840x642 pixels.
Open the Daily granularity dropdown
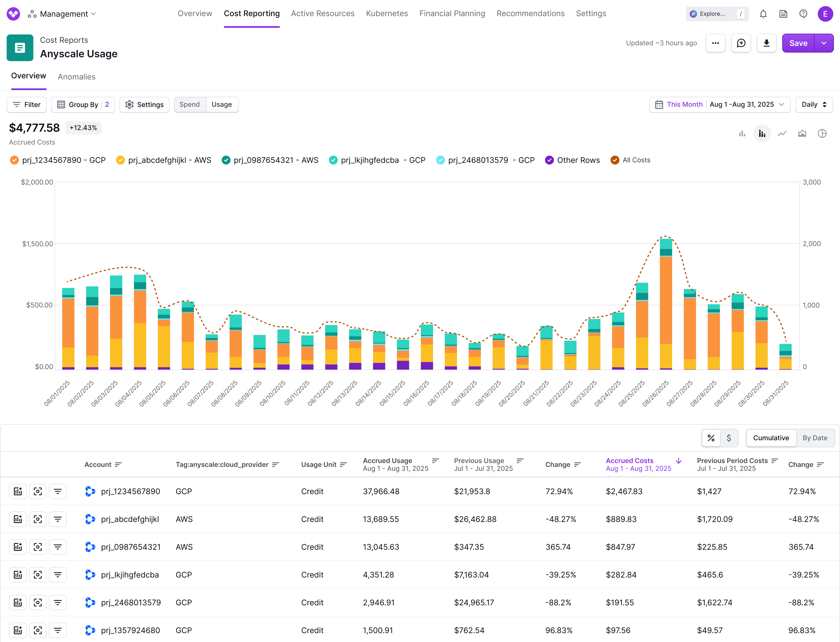tap(814, 105)
